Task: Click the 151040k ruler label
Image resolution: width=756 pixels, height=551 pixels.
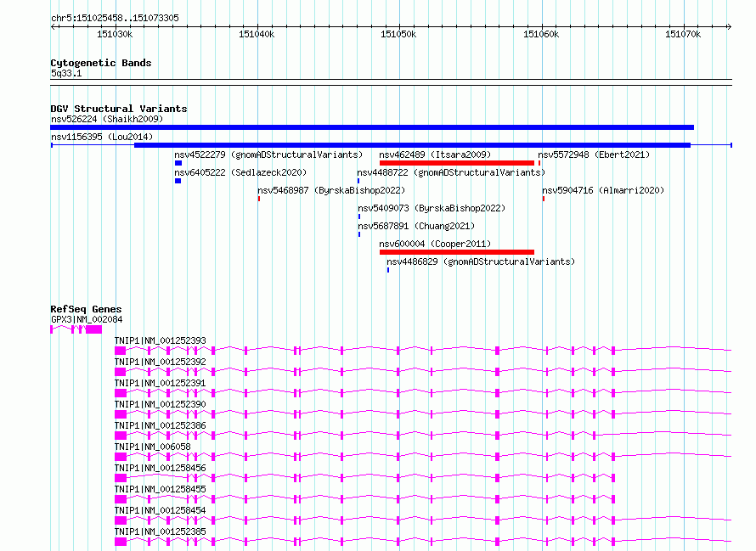Action: pyautogui.click(x=257, y=34)
